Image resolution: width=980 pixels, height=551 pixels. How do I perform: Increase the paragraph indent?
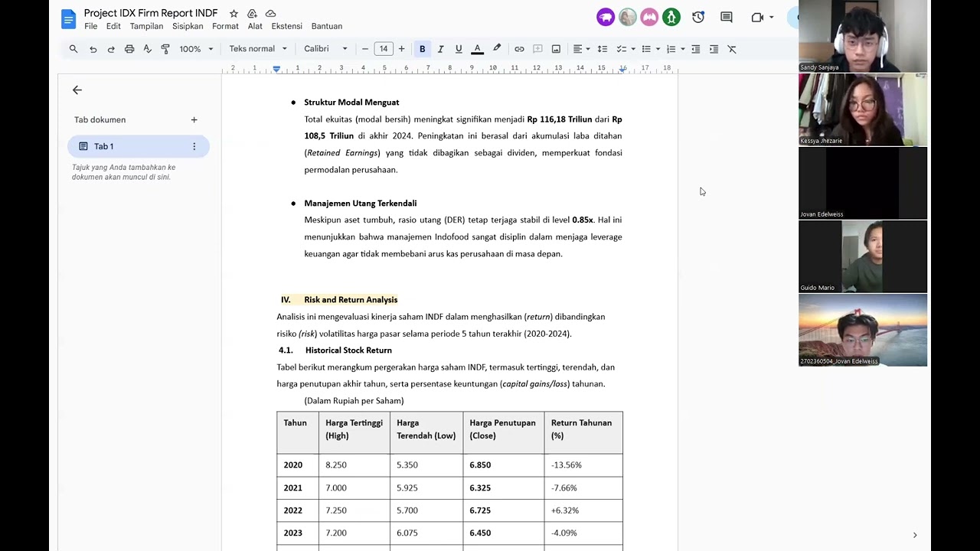pos(714,49)
